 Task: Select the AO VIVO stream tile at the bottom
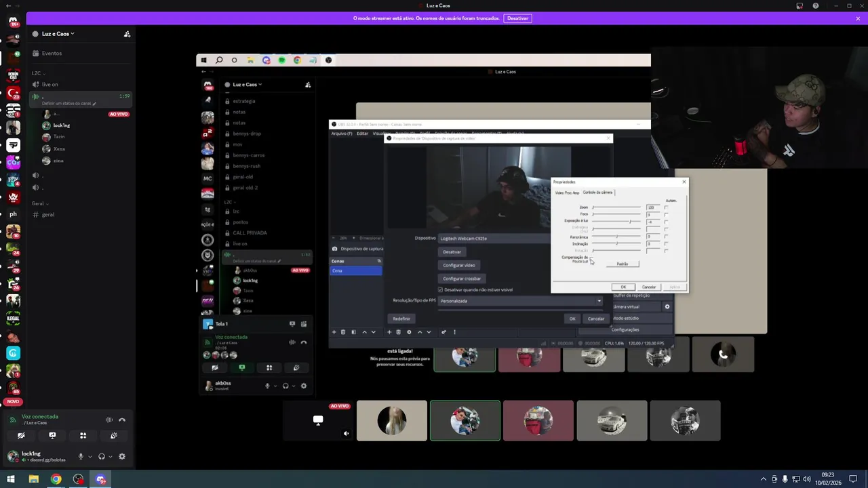pyautogui.click(x=318, y=421)
